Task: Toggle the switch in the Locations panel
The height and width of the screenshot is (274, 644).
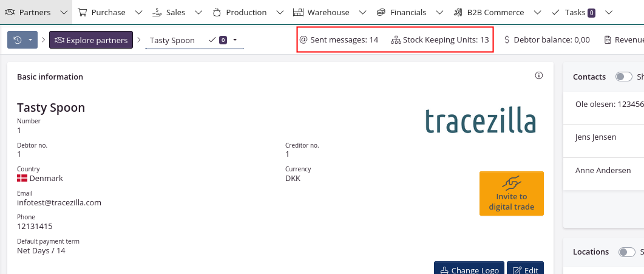Action: coord(626,252)
